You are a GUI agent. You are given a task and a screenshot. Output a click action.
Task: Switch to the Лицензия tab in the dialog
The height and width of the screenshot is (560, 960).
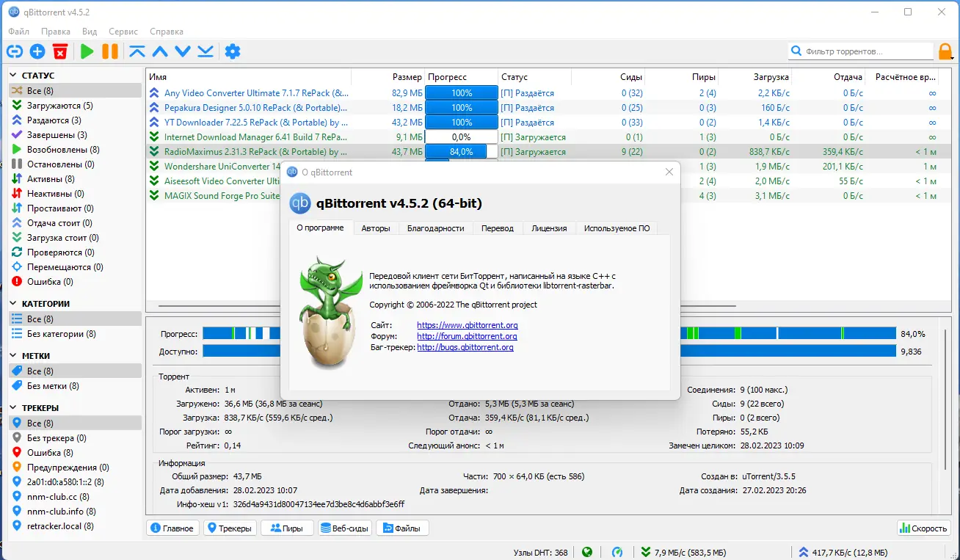[549, 228]
